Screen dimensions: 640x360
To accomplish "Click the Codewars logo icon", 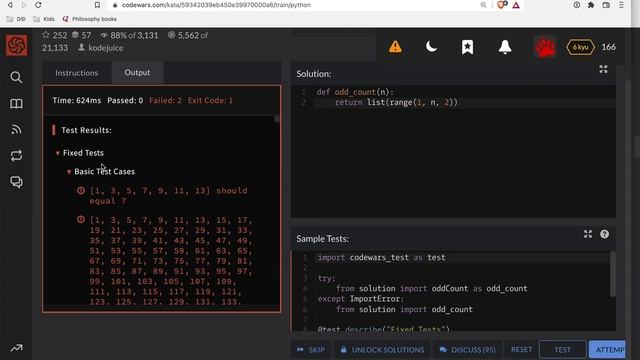I will click(17, 45).
